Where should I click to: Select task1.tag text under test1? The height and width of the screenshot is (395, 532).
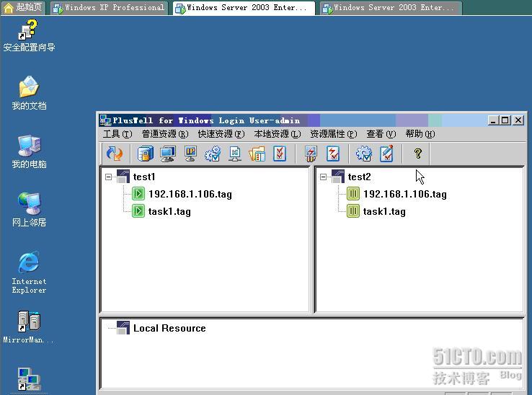tap(169, 211)
